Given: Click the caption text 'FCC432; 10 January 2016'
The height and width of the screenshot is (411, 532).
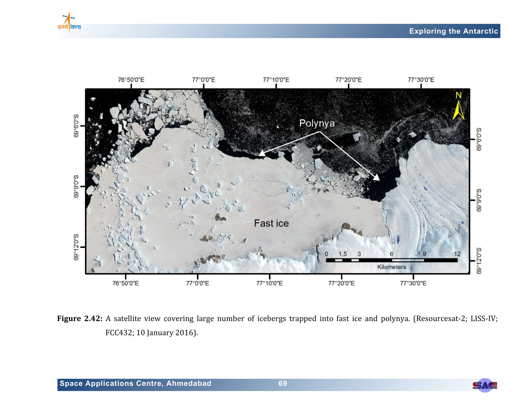Looking at the screenshot, I should [149, 333].
